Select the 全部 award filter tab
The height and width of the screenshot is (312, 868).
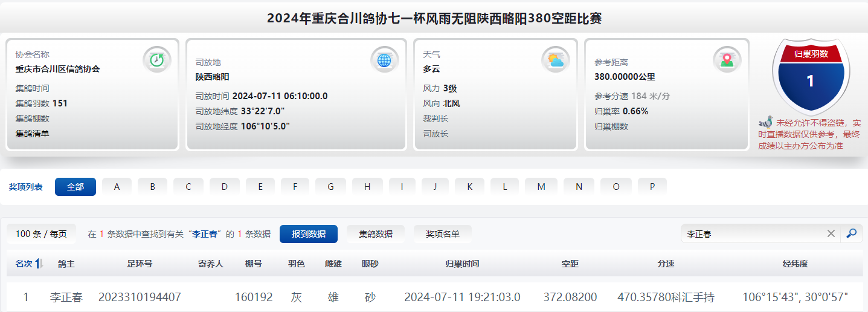(x=76, y=187)
